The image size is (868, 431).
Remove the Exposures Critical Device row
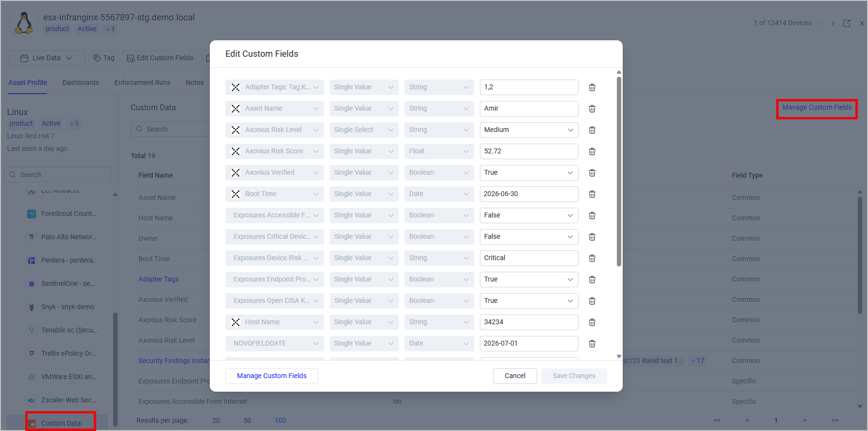tap(592, 237)
